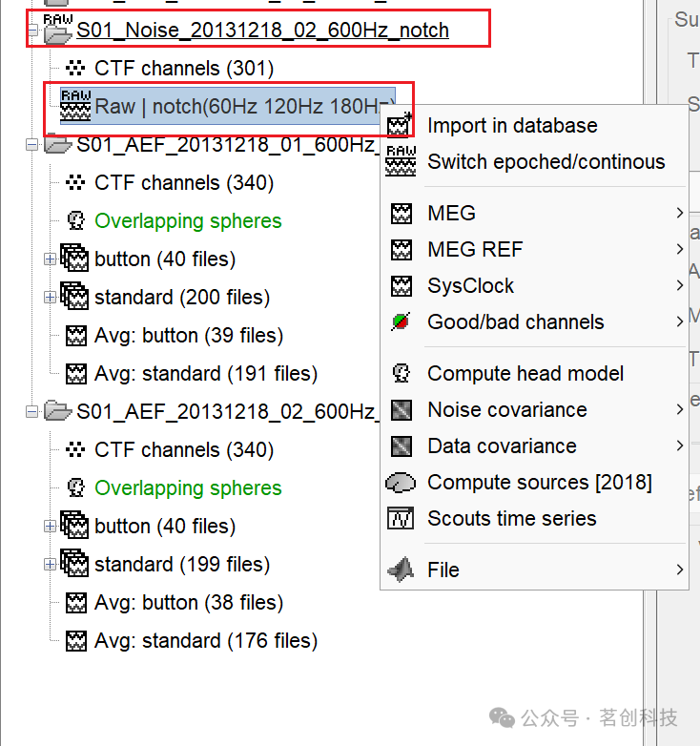Click the Good/bad channels red-green icon
Image resolution: width=700 pixels, height=746 pixels.
[x=401, y=321]
